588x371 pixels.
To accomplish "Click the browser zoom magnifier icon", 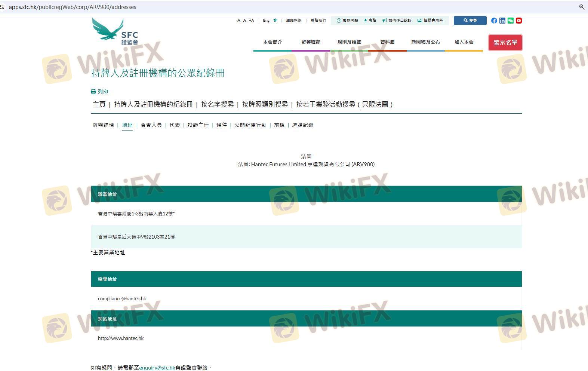I will [x=582, y=7].
